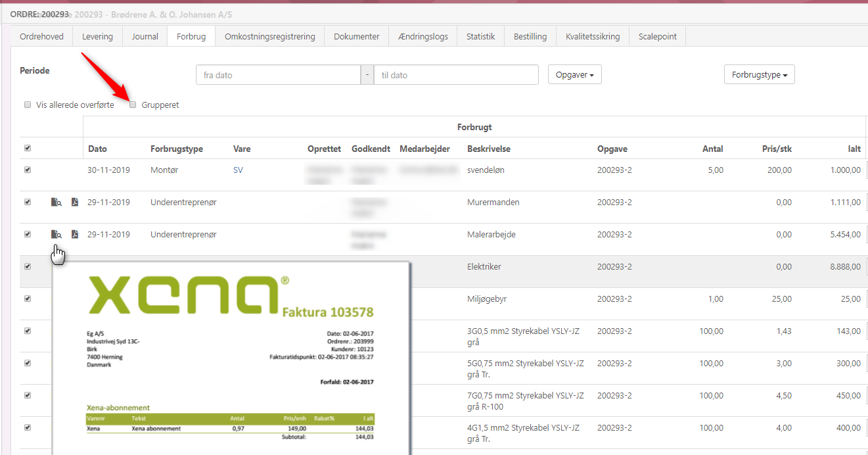Enable the Grupperet checkbox

(x=133, y=105)
